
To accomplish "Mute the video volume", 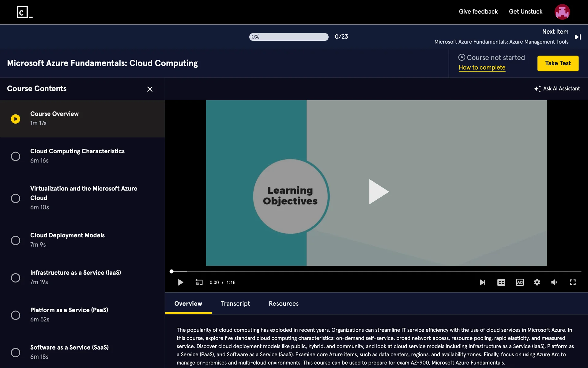I will coord(554,282).
